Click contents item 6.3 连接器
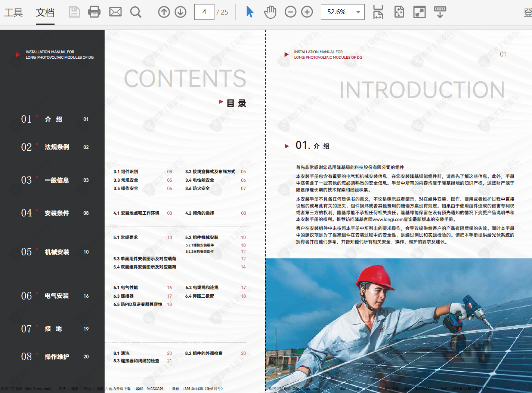The width and height of the screenshot is (532, 393). 124,296
